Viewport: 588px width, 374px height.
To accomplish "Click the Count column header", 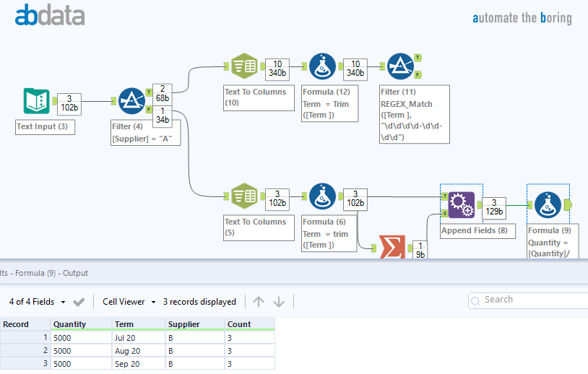I will [x=250, y=324].
